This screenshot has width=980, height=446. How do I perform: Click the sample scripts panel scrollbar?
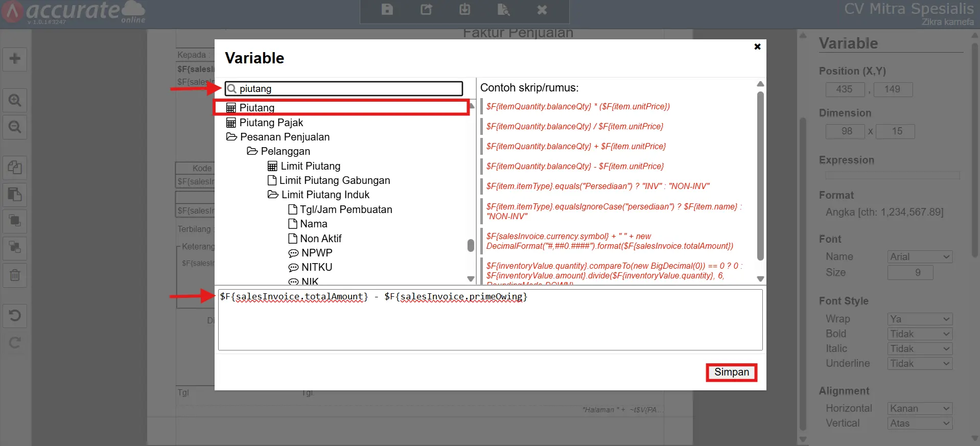[x=760, y=174]
